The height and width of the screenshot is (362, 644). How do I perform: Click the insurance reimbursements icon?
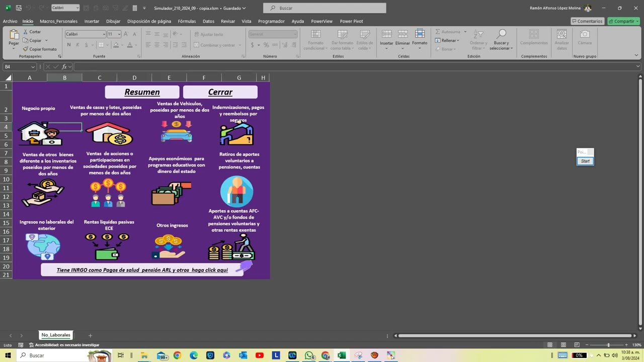click(x=236, y=133)
